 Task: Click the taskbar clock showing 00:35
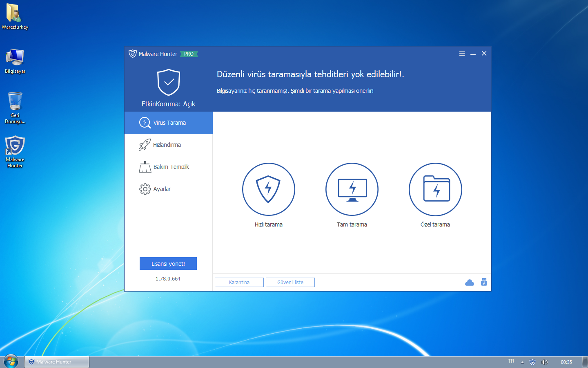point(566,362)
